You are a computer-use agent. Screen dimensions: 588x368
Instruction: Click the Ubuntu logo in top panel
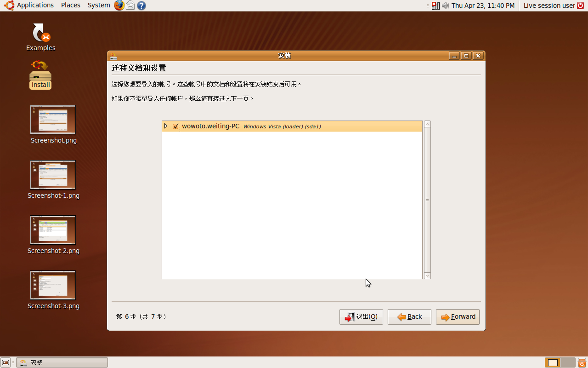pos(9,6)
